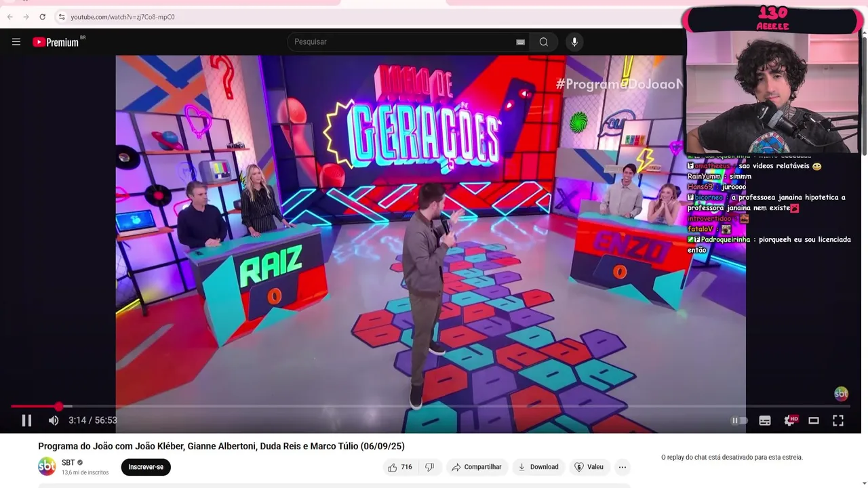Download the video
The image size is (868, 488).
click(x=538, y=467)
